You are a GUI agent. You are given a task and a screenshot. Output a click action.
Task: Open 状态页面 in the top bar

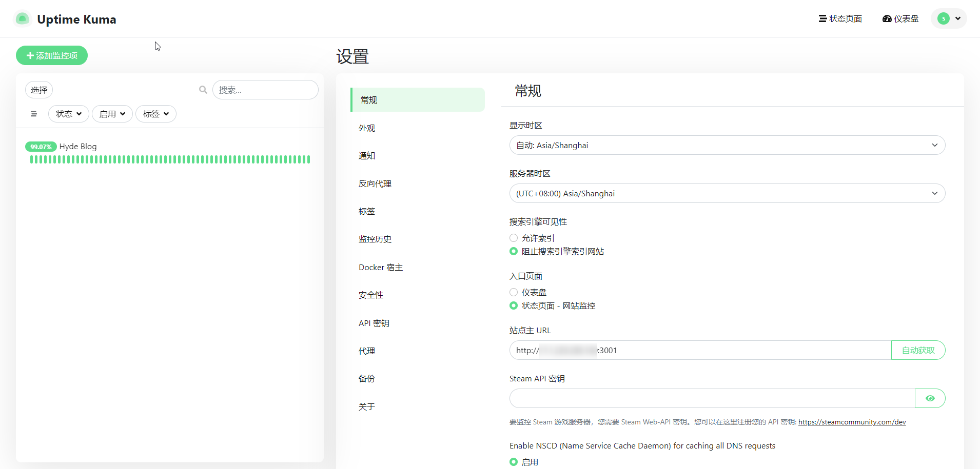(x=840, y=18)
